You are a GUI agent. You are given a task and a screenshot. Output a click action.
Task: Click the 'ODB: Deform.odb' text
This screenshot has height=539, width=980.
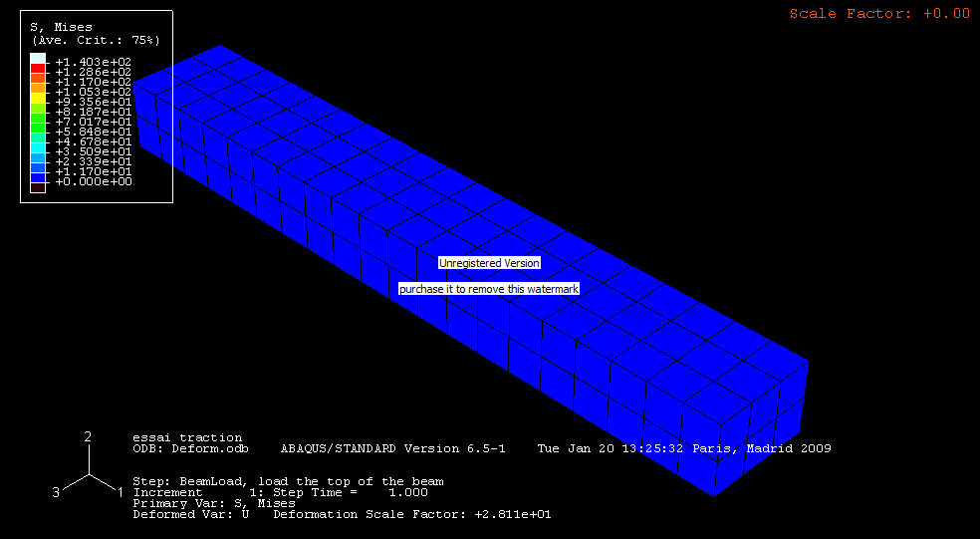pos(190,448)
